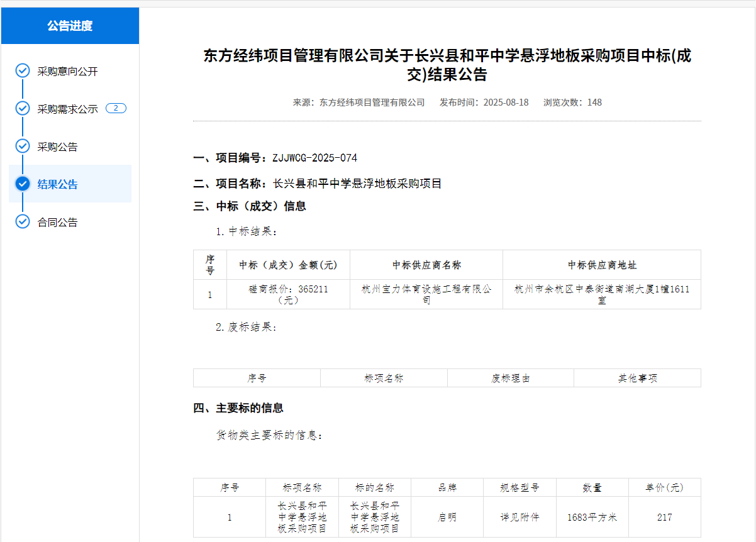Go to the 采购公告 step
This screenshot has height=542, width=756.
coord(57,147)
